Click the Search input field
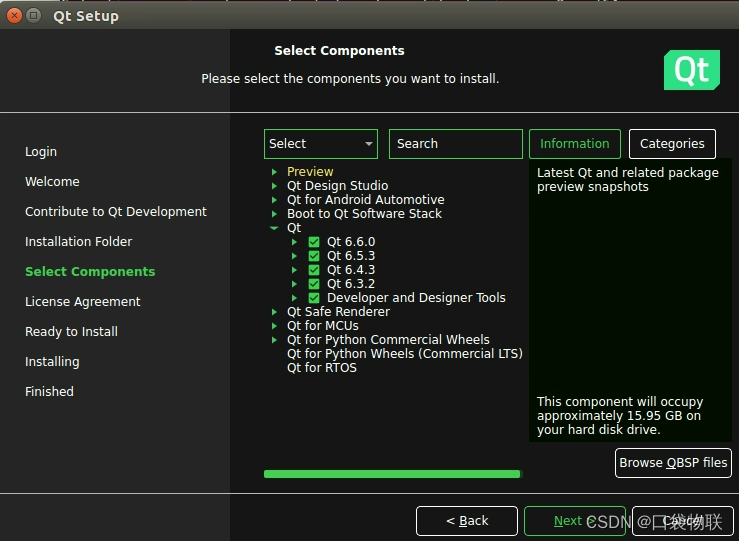 [x=456, y=144]
